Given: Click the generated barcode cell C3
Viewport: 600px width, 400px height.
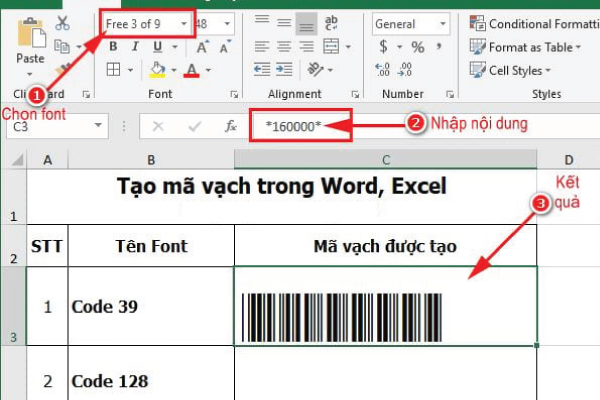Looking at the screenshot, I should click(x=386, y=306).
